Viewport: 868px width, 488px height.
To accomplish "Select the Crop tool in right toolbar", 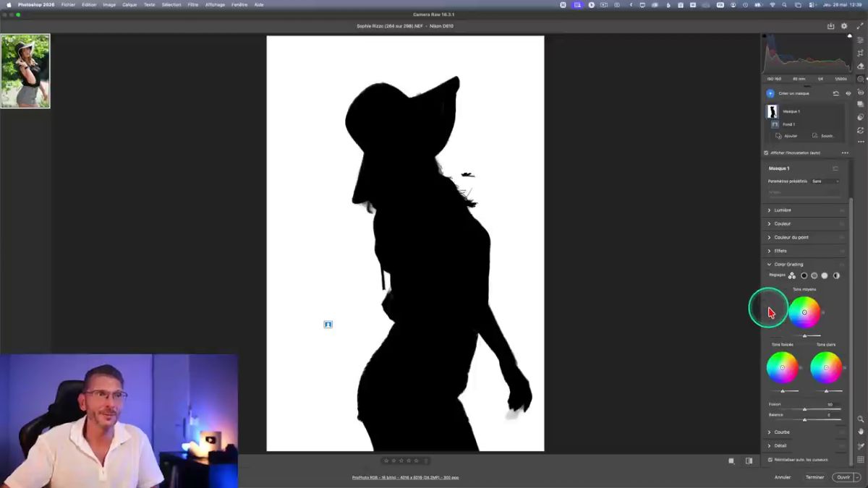I will pos(860,53).
